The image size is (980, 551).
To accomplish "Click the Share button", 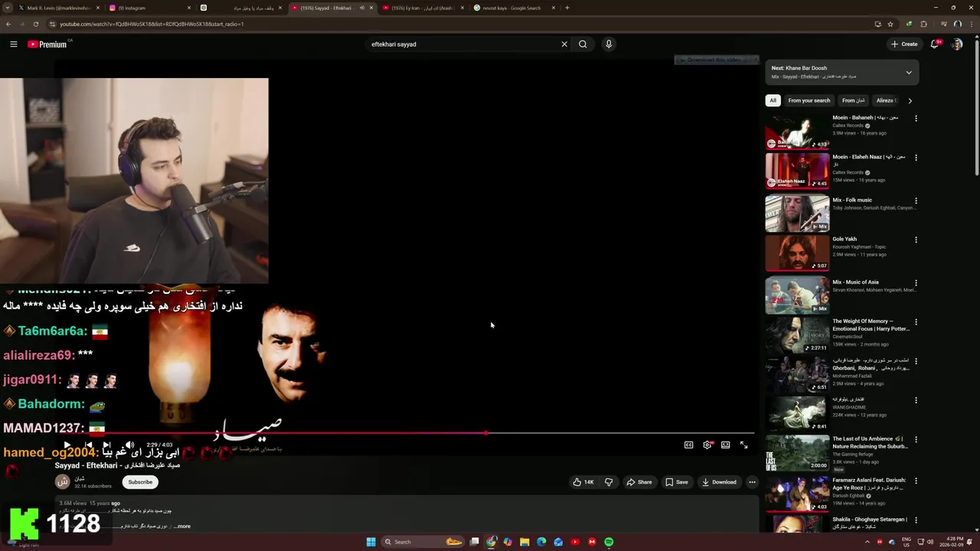I will [x=639, y=482].
